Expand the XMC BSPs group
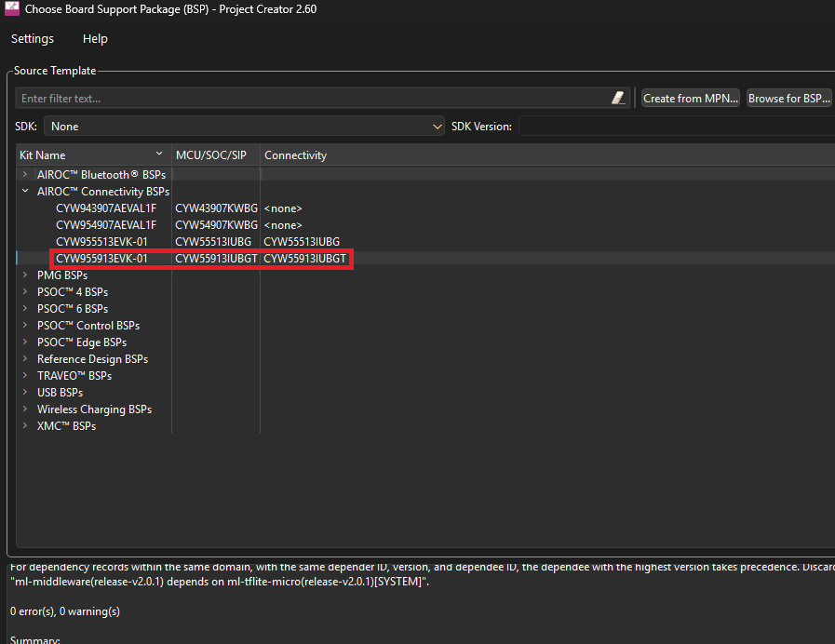The image size is (835, 644). click(x=25, y=426)
